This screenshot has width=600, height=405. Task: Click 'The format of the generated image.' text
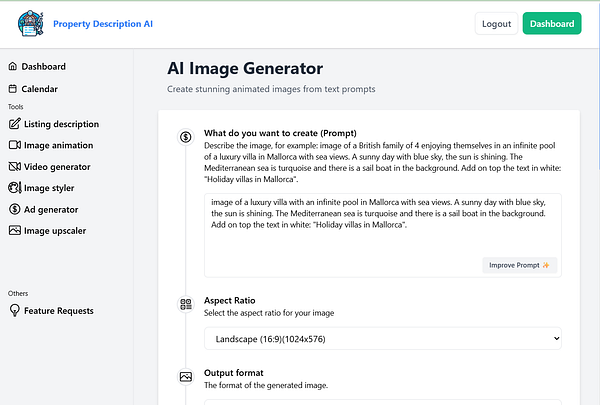coord(266,385)
